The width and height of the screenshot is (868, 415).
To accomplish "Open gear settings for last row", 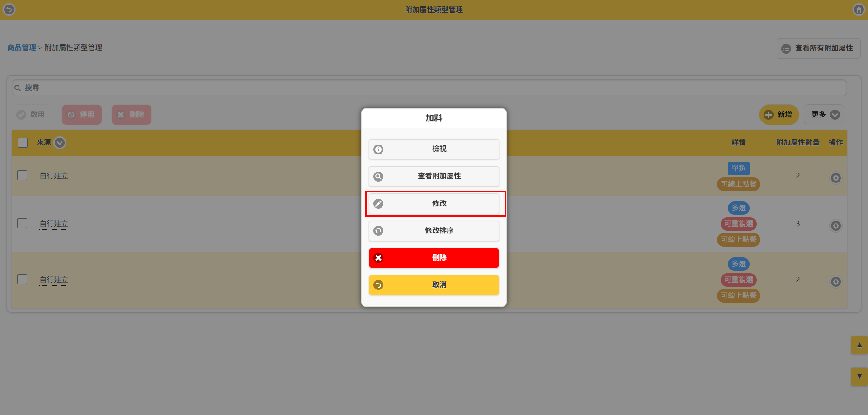I will (x=835, y=282).
